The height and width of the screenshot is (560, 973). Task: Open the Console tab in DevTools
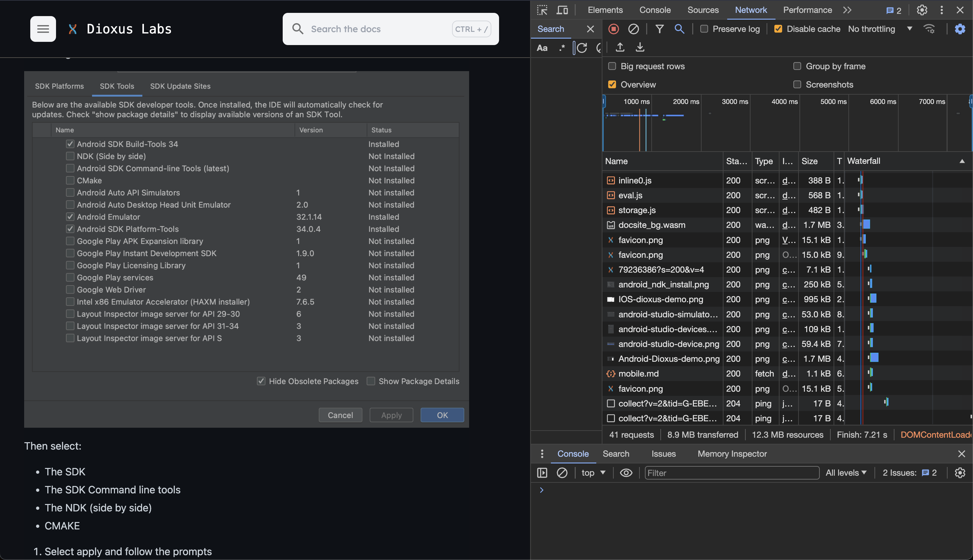coord(655,10)
